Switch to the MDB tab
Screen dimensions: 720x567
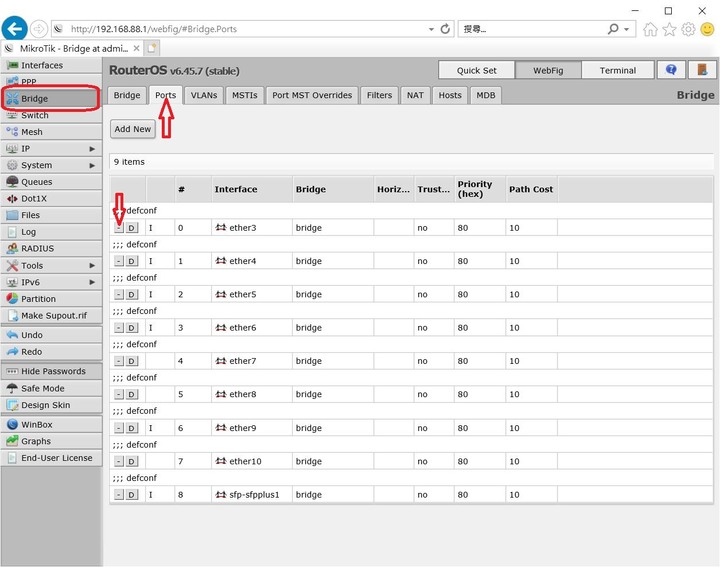tap(486, 95)
